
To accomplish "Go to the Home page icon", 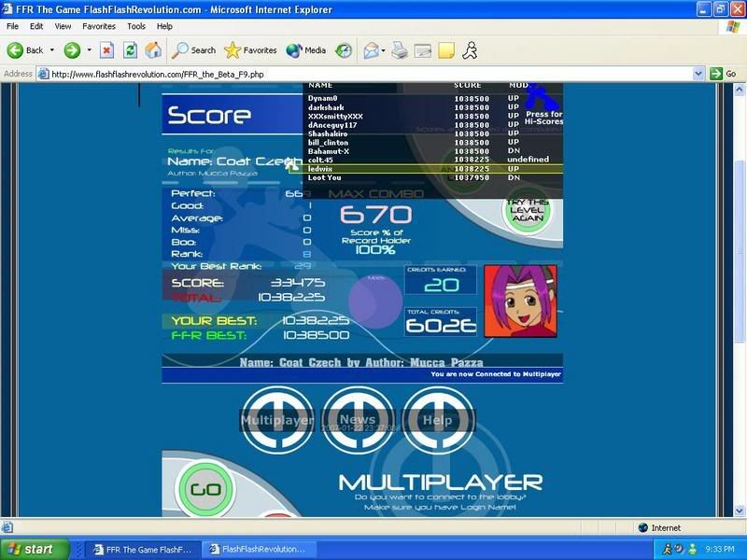I will (153, 50).
